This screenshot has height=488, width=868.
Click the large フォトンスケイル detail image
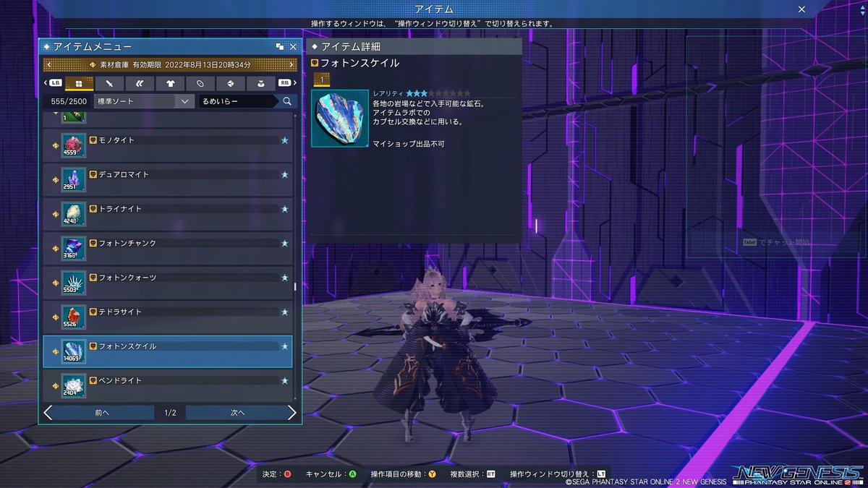coord(340,119)
